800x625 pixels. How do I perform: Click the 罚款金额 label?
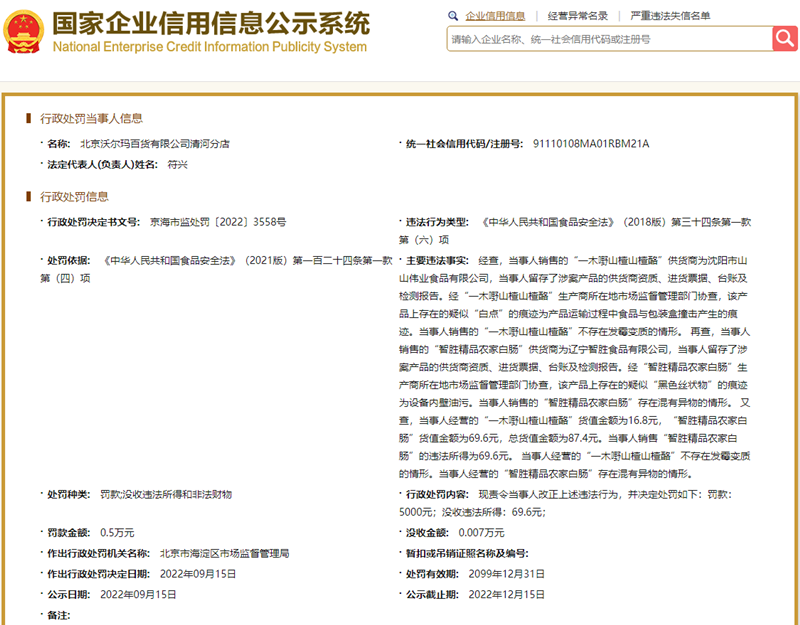click(x=69, y=533)
